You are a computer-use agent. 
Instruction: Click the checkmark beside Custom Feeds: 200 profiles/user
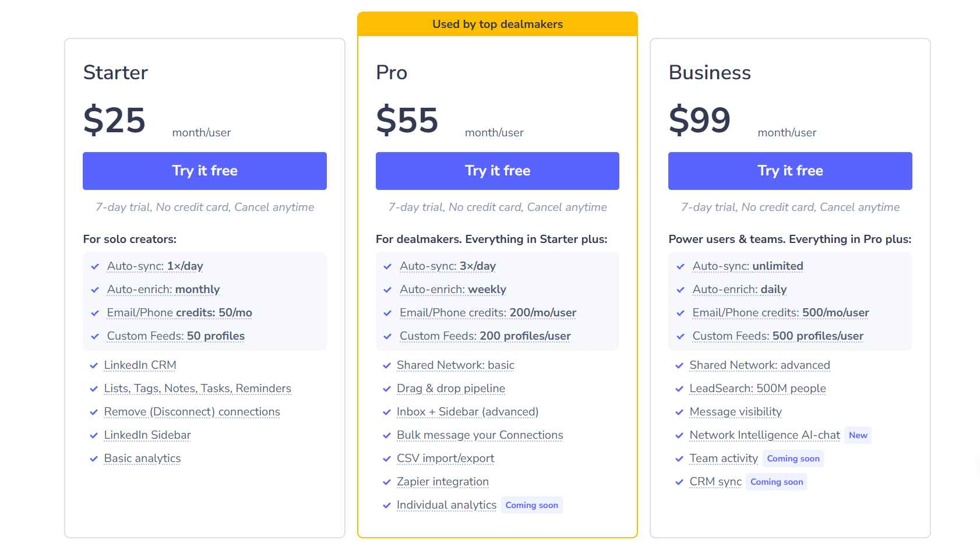coord(387,336)
